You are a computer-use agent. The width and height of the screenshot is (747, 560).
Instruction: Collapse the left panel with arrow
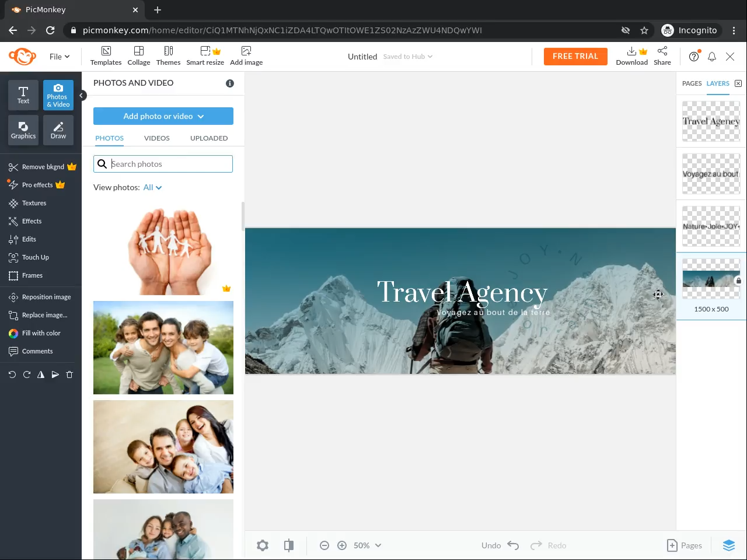click(x=82, y=95)
